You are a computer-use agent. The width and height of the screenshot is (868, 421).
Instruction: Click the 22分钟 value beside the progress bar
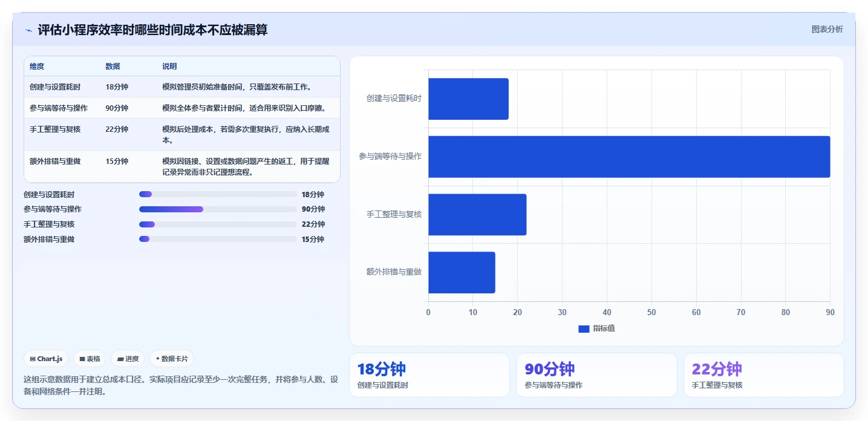tap(313, 224)
